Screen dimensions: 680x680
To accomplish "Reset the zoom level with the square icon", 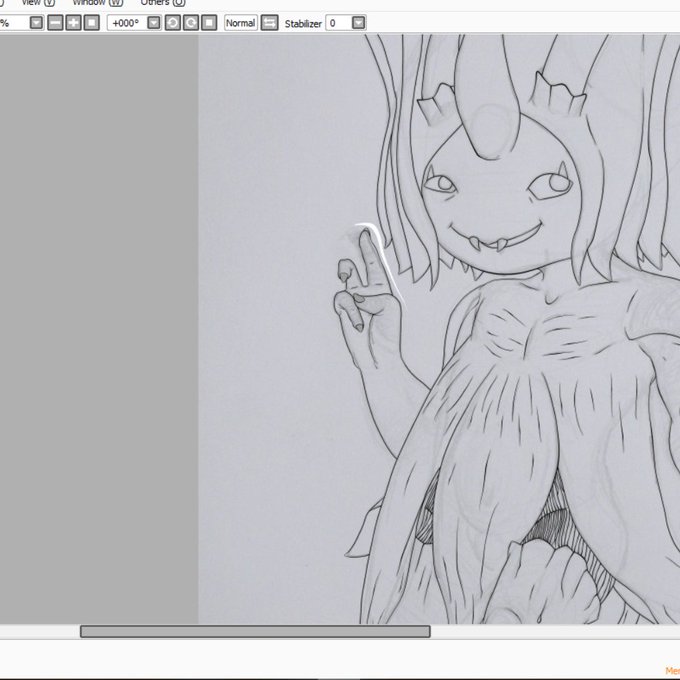I will [x=92, y=23].
